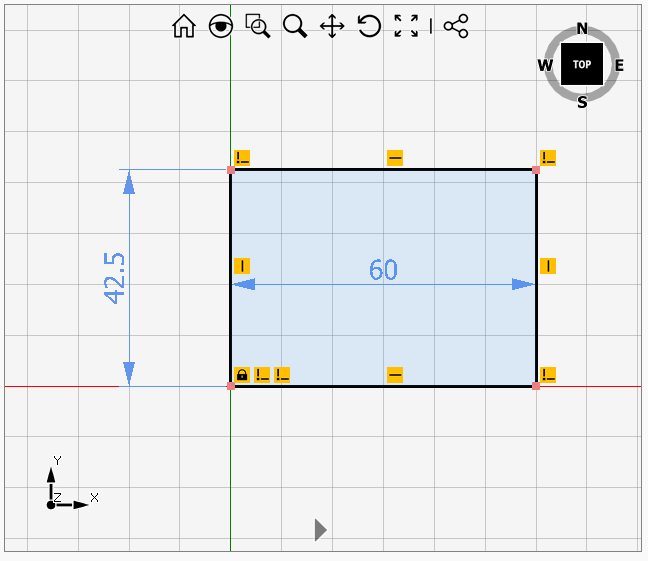This screenshot has width=648, height=561.
Task: Click N on the compass ring
Action: pyautogui.click(x=582, y=29)
